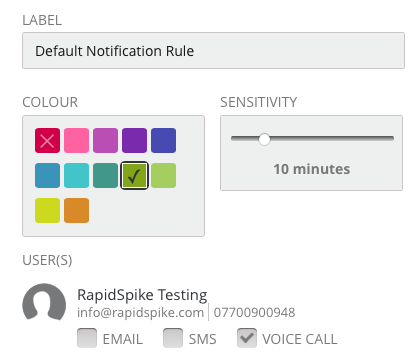The height and width of the screenshot is (360, 419).
Task: Select the purple colour swatch
Action: click(x=134, y=140)
